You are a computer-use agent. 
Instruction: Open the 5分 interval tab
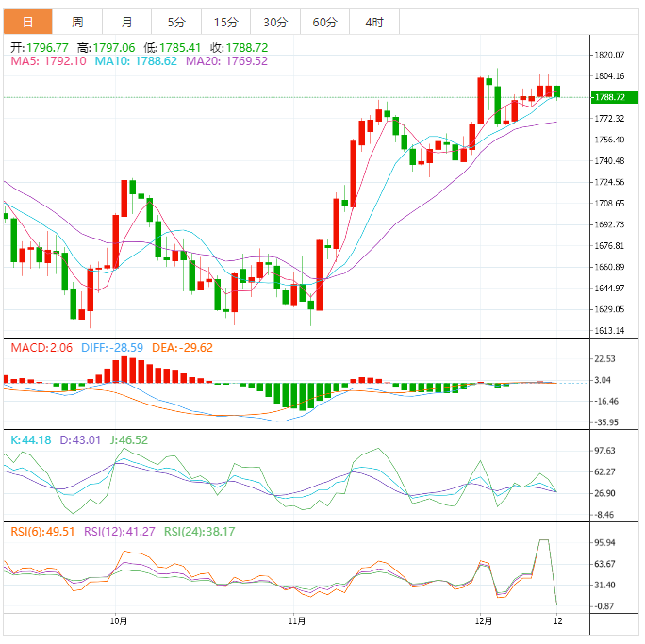[176, 22]
